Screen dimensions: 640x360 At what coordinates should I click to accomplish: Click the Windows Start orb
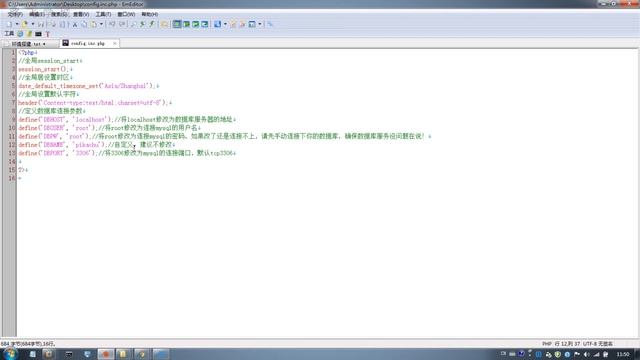(x=10, y=354)
